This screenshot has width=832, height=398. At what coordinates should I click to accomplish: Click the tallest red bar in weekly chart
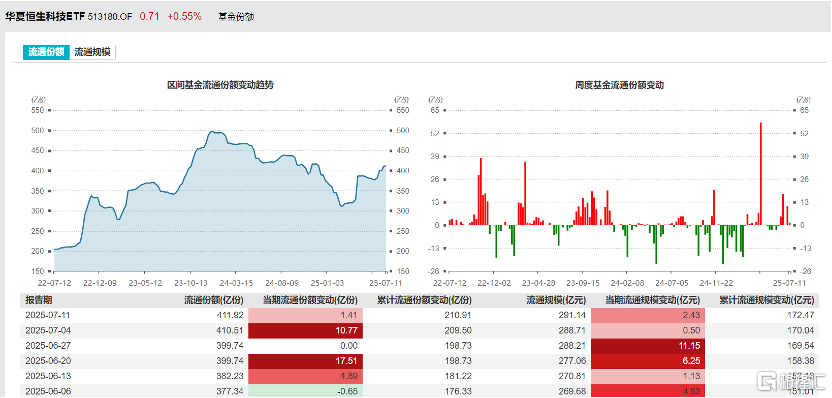[761, 174]
